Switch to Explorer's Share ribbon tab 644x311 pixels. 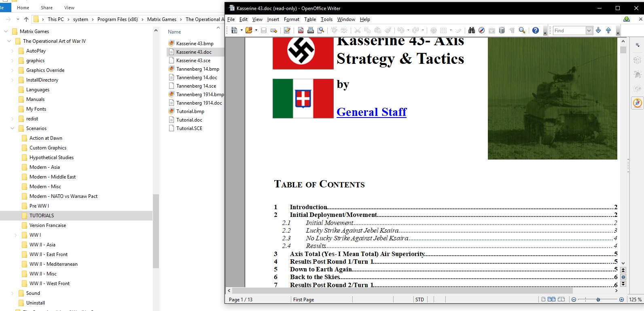pos(47,8)
